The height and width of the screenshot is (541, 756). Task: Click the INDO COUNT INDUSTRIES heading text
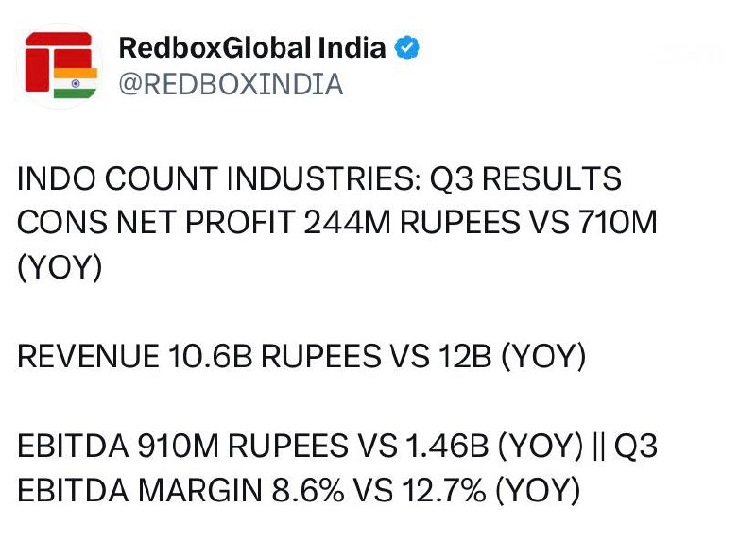click(x=216, y=178)
